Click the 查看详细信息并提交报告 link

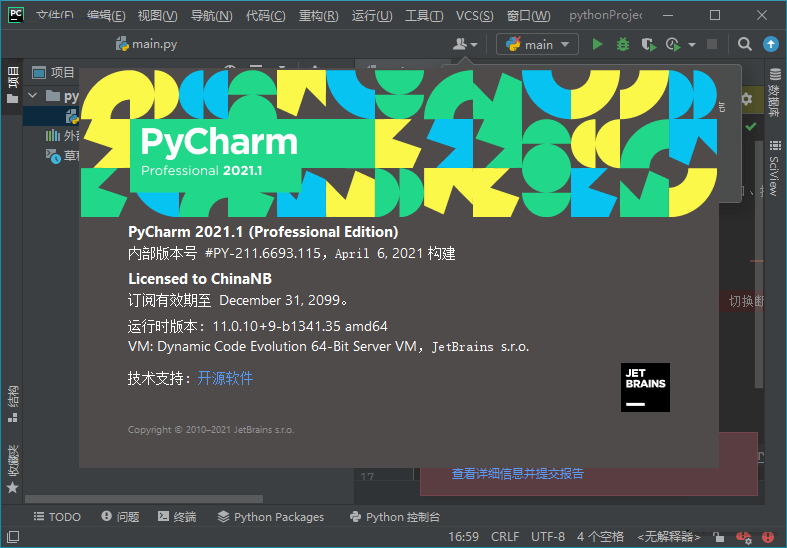coord(517,473)
